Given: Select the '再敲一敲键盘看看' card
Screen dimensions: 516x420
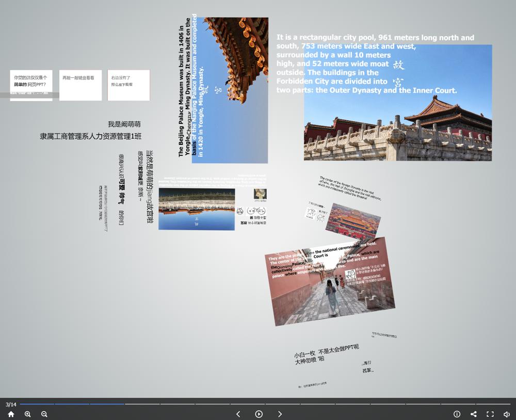Looking at the screenshot, I should tap(80, 84).
